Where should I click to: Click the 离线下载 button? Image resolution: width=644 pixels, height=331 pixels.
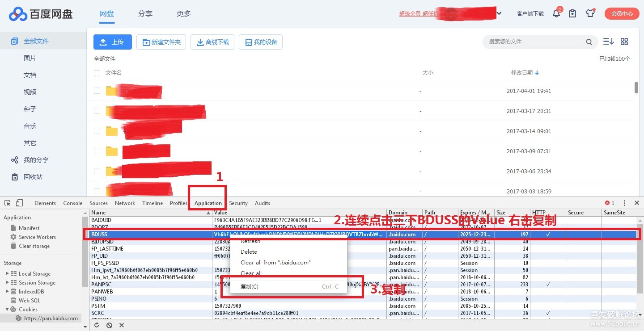tap(212, 42)
